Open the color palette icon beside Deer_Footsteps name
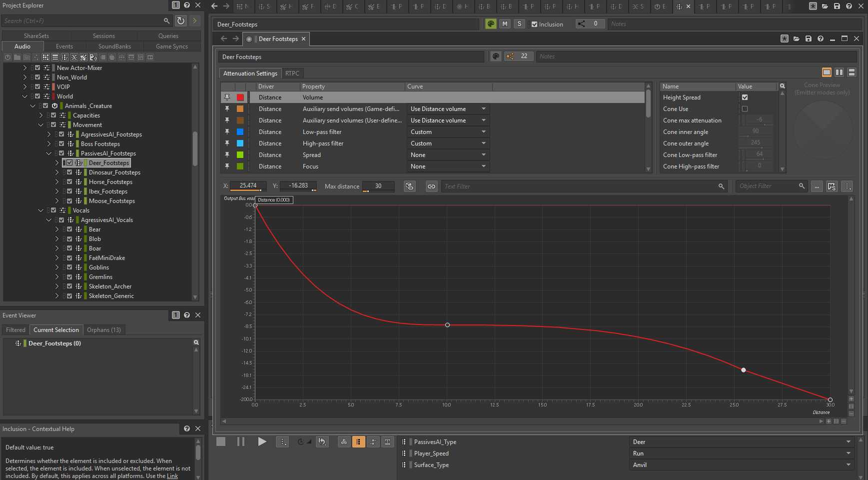Viewport: 868px width, 480px height. (x=491, y=24)
